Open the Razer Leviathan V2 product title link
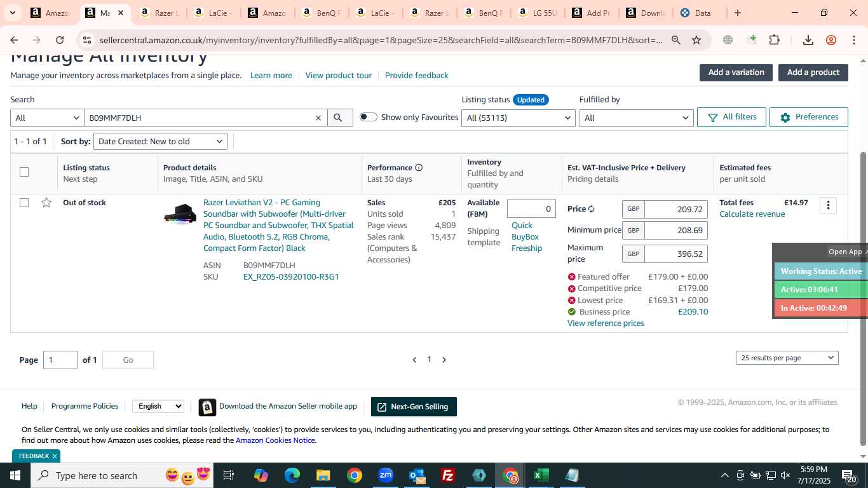 tap(278, 226)
